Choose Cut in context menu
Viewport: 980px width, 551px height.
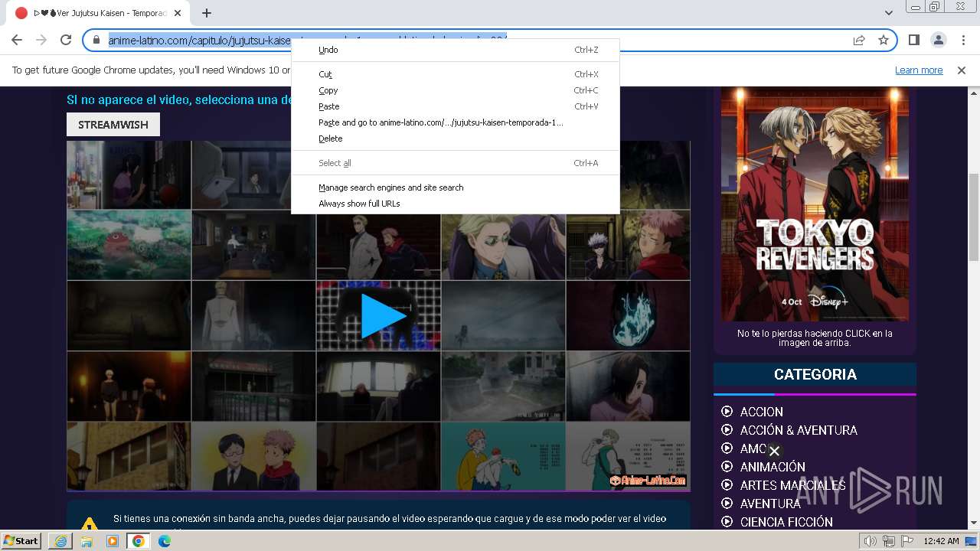[456, 74]
